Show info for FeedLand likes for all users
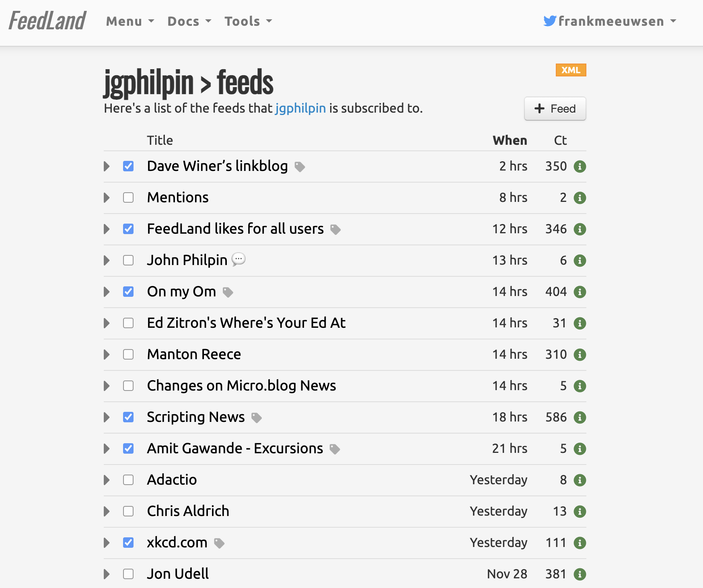The width and height of the screenshot is (703, 588). [580, 229]
